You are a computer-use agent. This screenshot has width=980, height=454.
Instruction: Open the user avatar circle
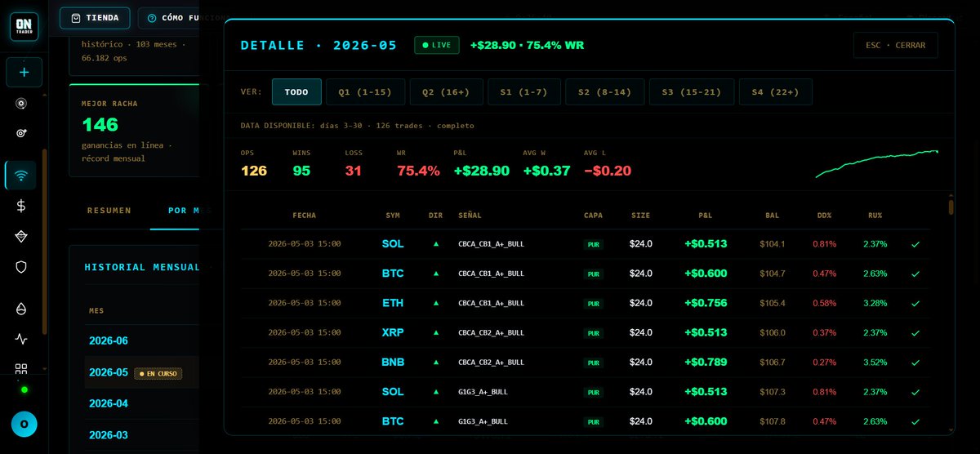click(24, 425)
